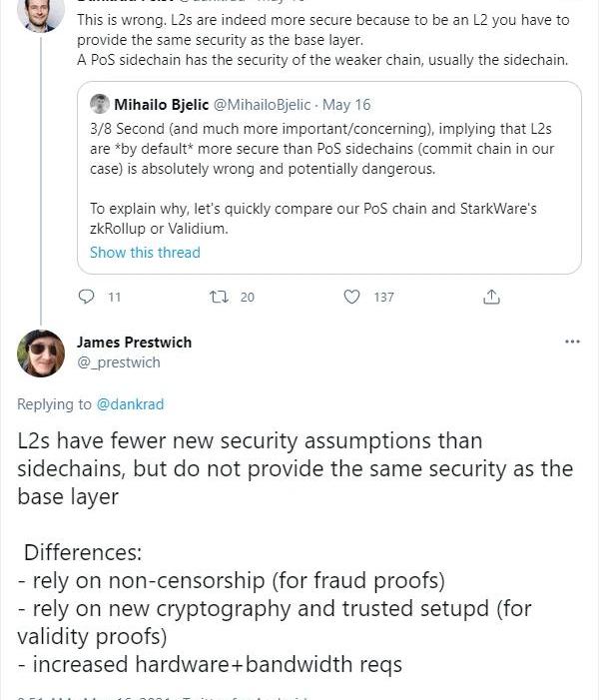Click the top tweet author's avatar
600x700 pixels.
click(38, 12)
